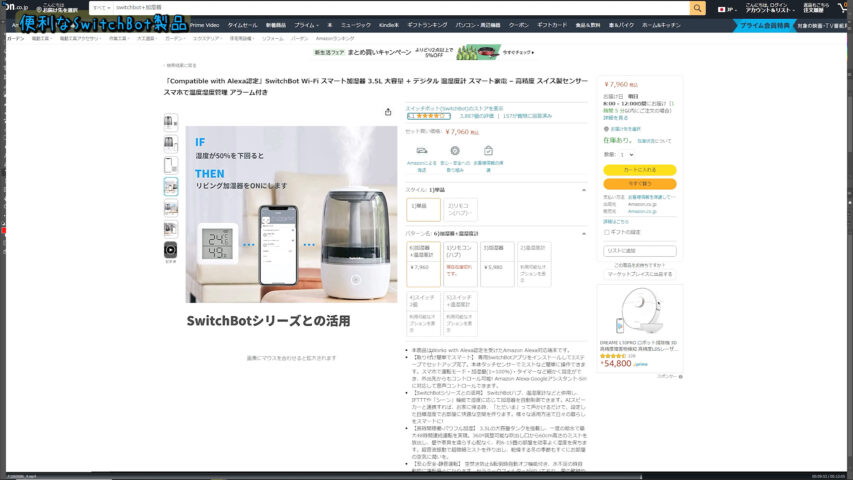Collapse the スタイル section chevron
The height and width of the screenshot is (480, 853).
pos(583,189)
